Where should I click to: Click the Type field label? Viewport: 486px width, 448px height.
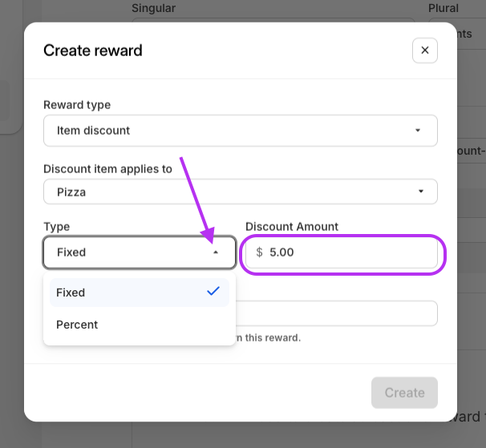click(57, 227)
